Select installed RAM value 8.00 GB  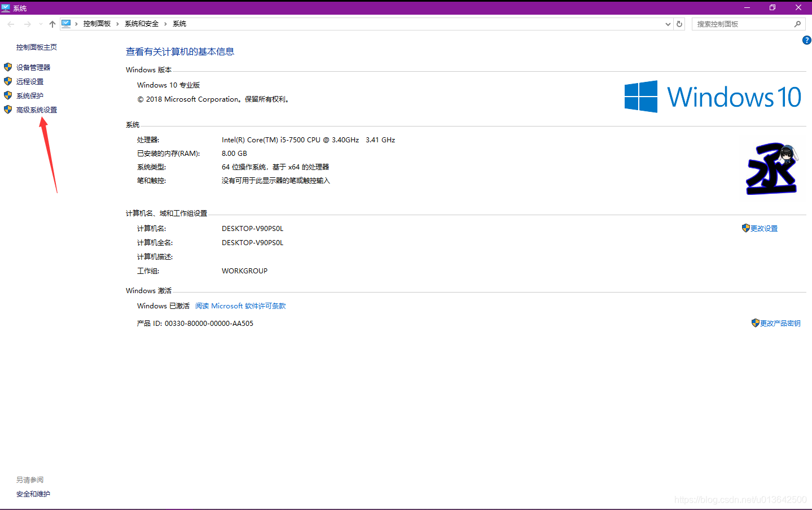(234, 153)
